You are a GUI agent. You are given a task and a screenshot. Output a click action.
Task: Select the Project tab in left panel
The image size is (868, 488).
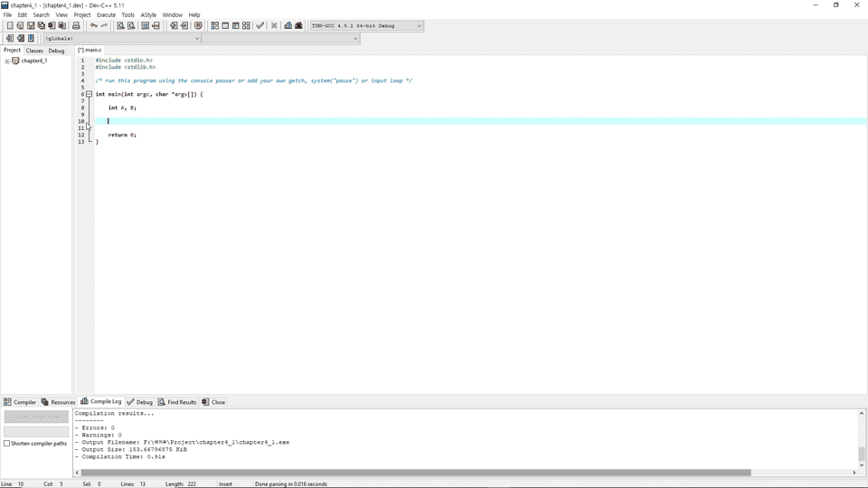[x=12, y=50]
